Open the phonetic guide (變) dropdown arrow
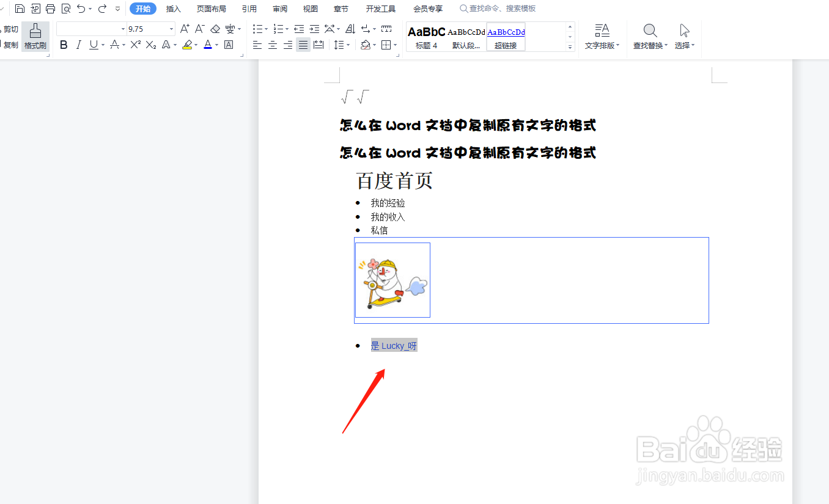This screenshot has width=829, height=504. pos(239,29)
